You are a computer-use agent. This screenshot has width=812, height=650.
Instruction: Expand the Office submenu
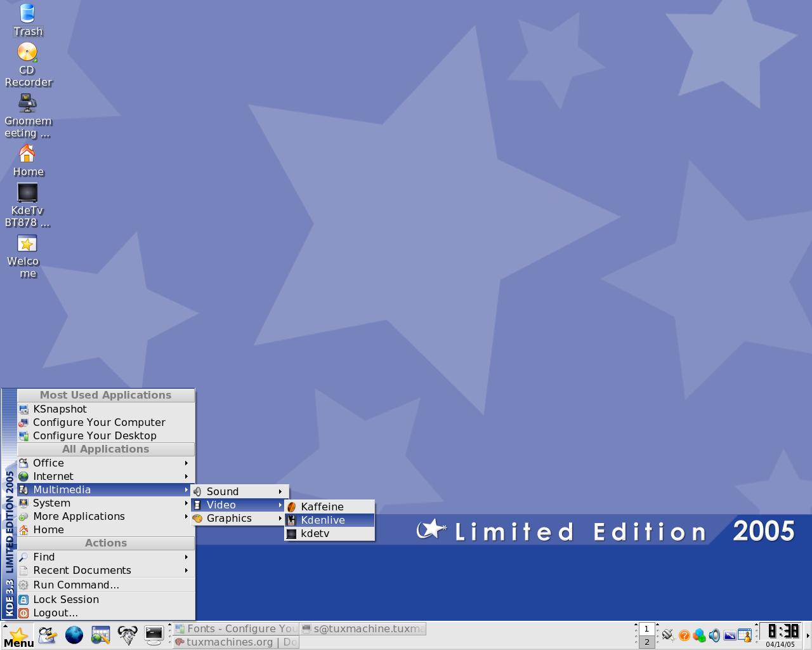pyautogui.click(x=106, y=463)
